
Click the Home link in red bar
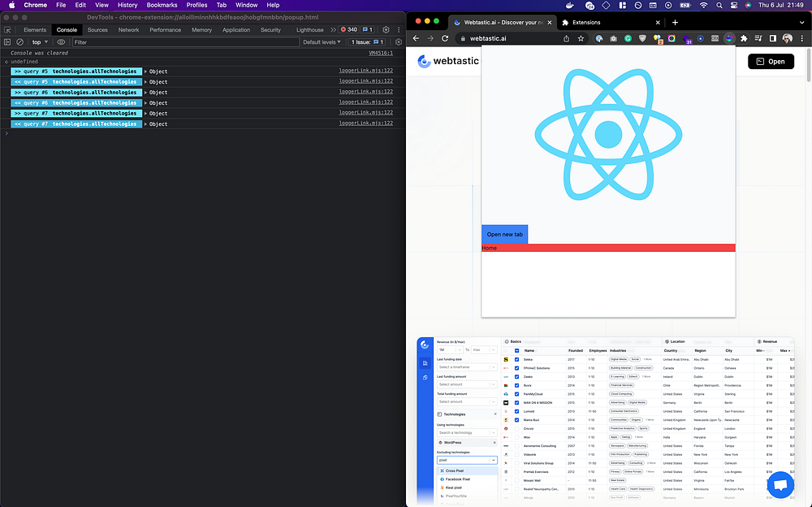(489, 248)
